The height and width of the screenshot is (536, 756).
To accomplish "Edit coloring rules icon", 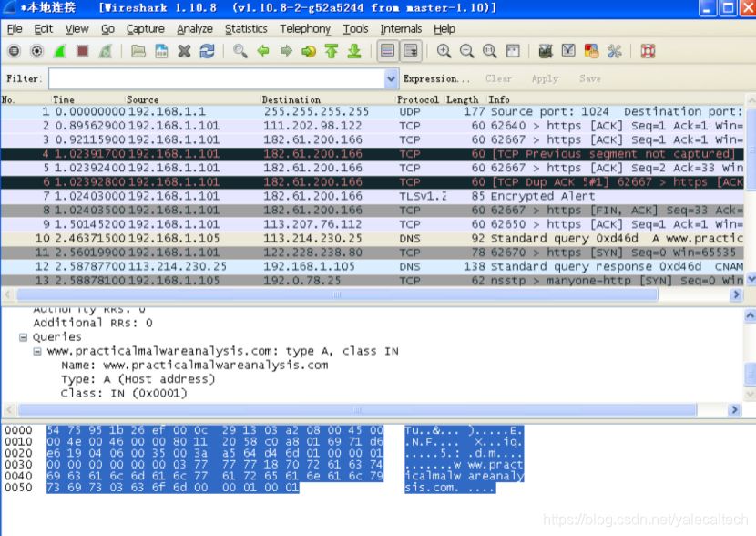I will coord(591,51).
